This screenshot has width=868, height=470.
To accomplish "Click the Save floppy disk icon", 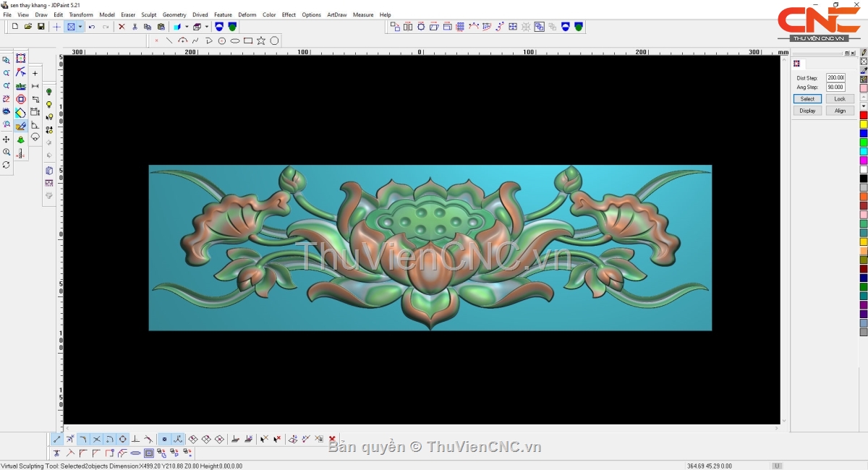I will pyautogui.click(x=41, y=27).
